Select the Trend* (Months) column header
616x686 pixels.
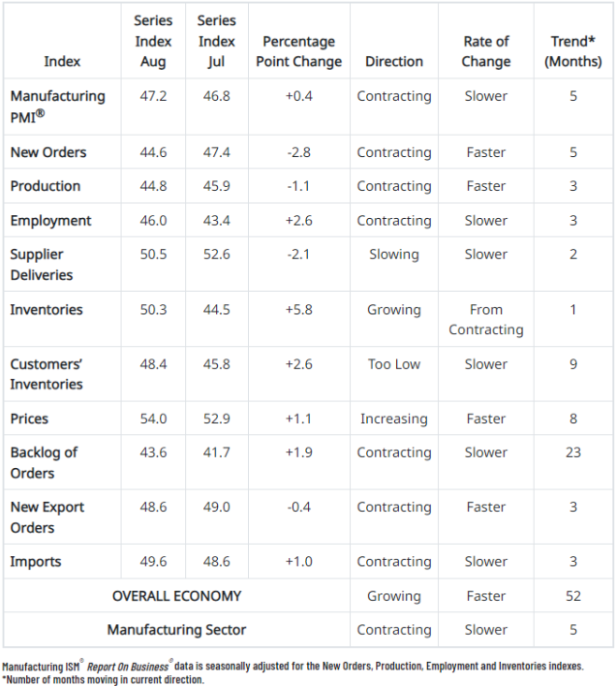573,51
